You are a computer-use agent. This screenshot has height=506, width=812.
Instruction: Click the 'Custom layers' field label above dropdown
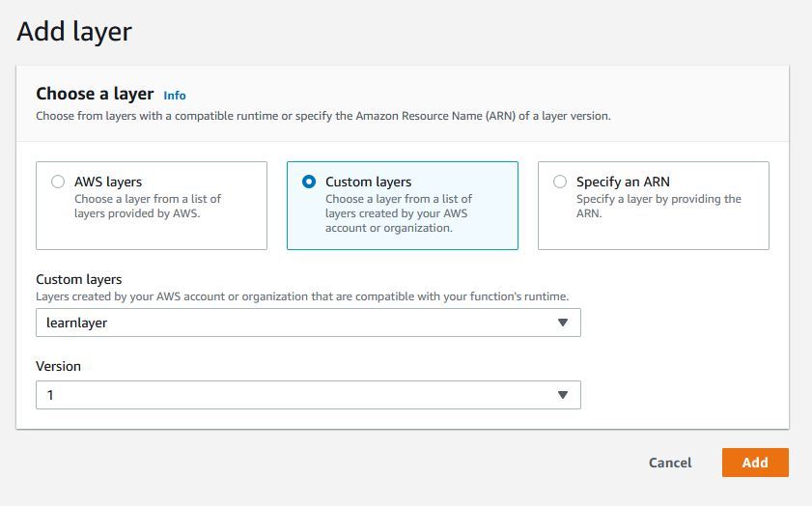79,279
